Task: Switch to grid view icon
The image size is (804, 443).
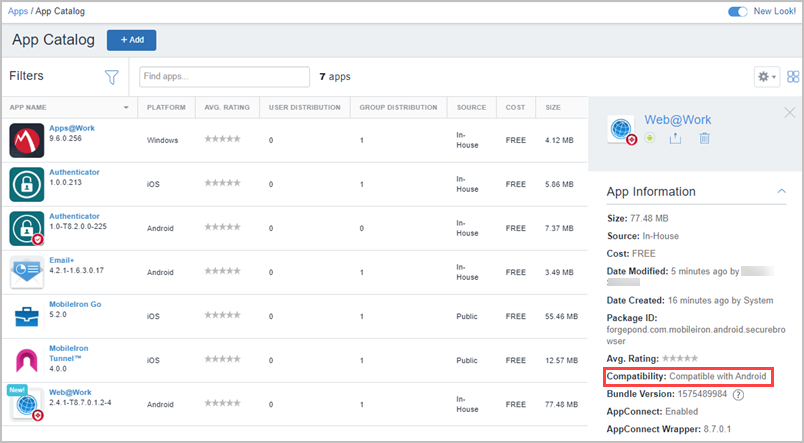Action: click(793, 77)
